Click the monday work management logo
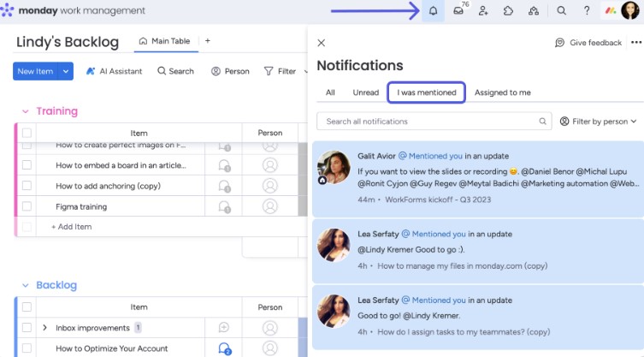 73,10
